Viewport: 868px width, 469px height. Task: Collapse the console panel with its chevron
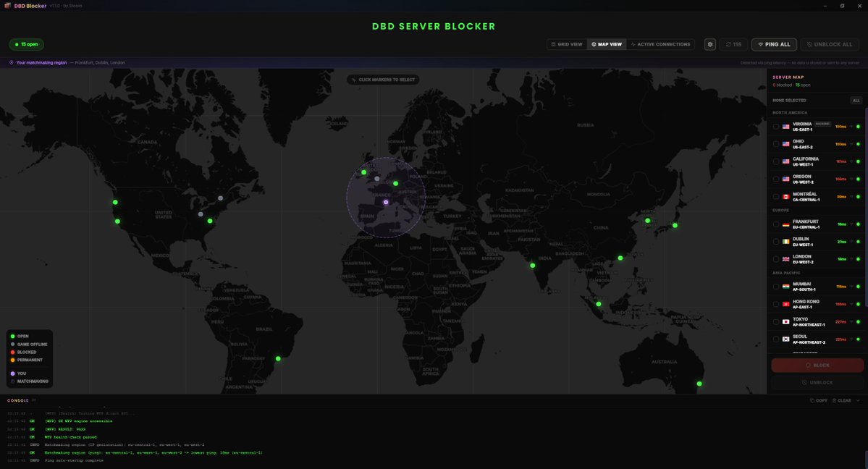pos(858,400)
